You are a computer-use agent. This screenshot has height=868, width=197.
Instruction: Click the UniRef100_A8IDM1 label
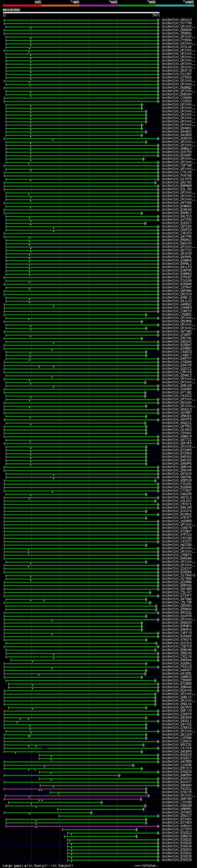point(177,673)
